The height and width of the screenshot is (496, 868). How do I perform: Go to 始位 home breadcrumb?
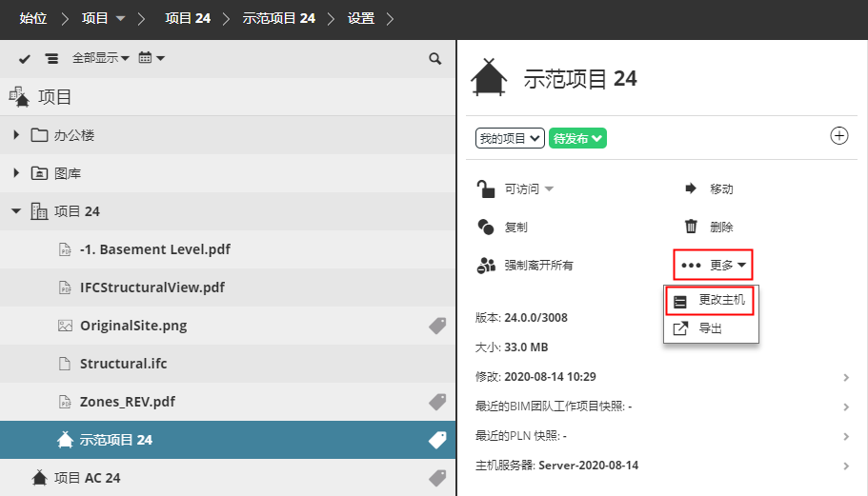[33, 18]
